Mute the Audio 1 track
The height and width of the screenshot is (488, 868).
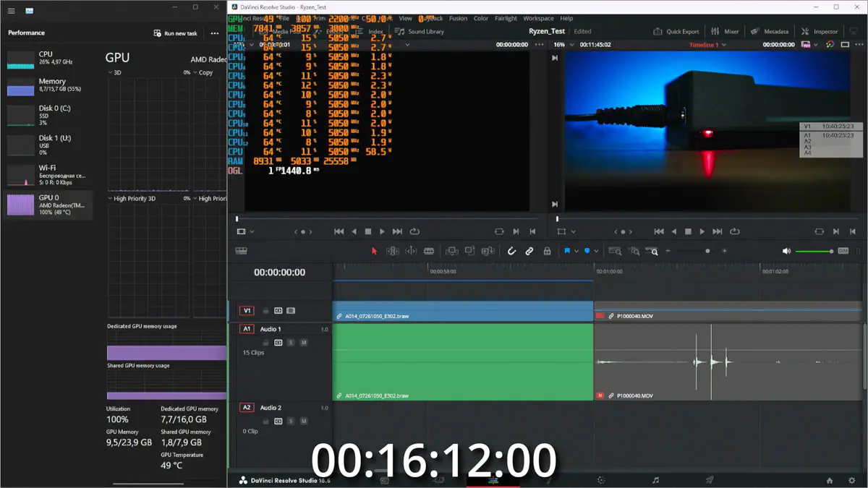tap(304, 343)
